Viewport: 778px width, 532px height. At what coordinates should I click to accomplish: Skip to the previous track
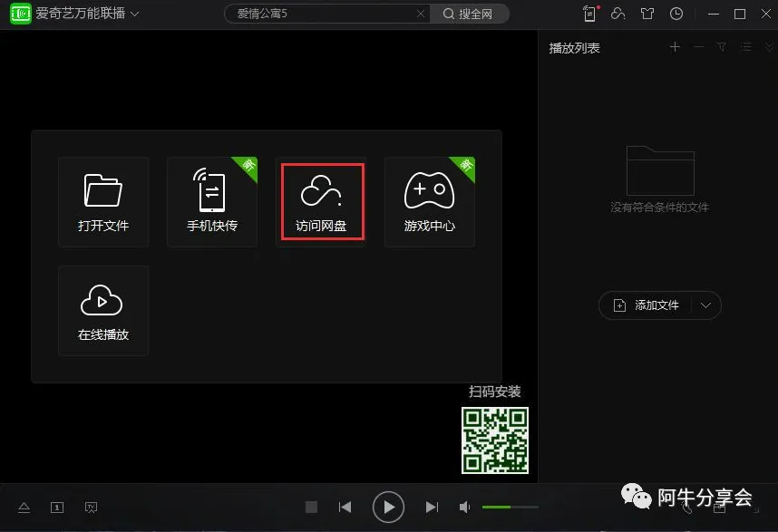[x=345, y=507]
